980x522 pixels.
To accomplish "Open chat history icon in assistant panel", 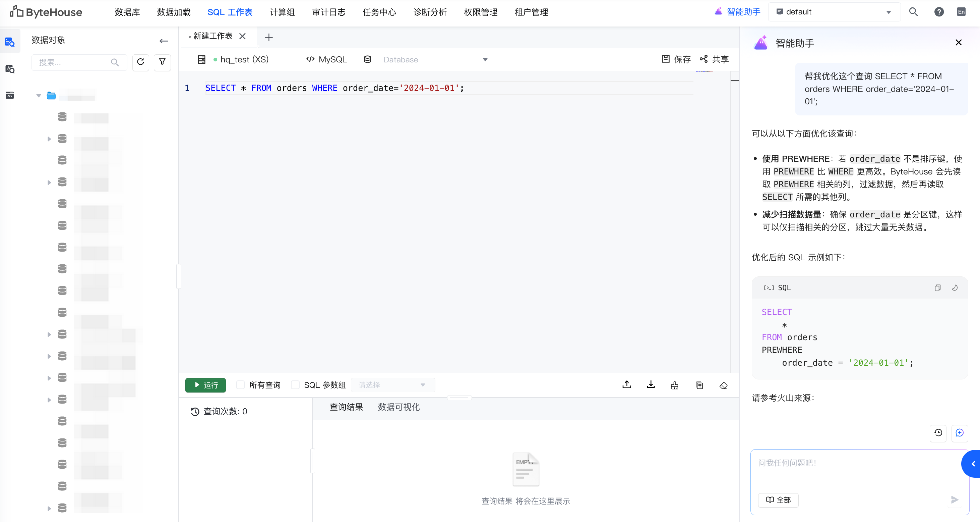I will tap(938, 433).
